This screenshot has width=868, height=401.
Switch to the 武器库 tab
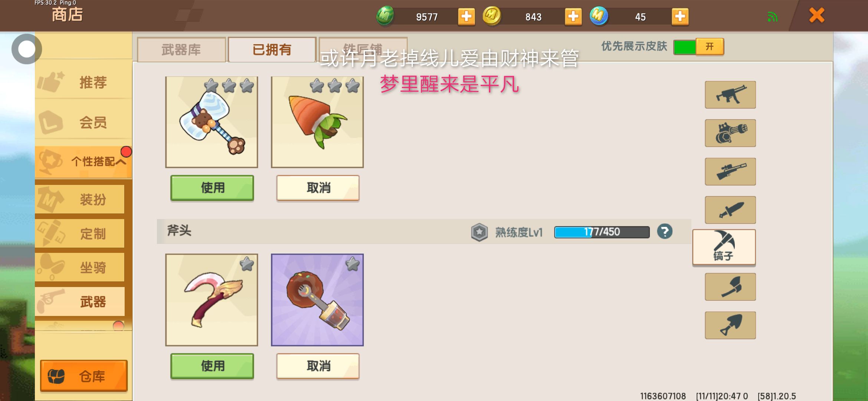click(181, 49)
